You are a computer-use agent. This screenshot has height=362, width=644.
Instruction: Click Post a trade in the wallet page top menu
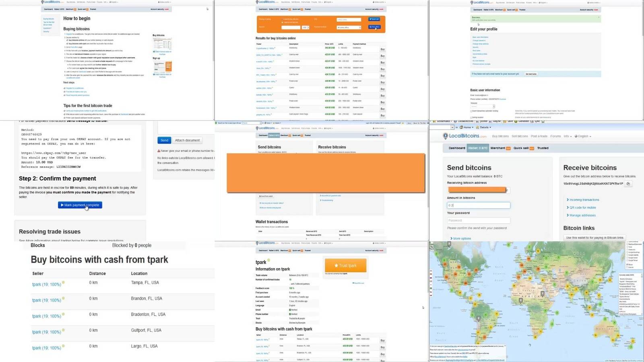click(539, 137)
